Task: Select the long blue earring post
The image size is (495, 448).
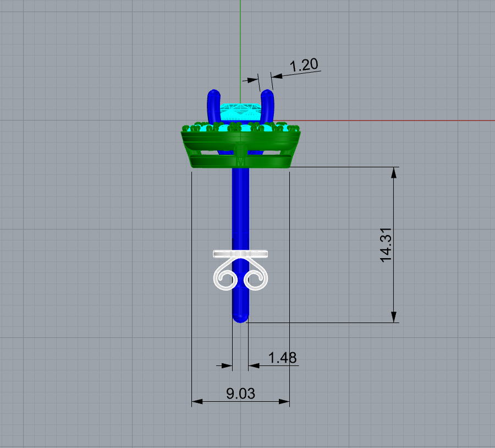Action: (240, 245)
